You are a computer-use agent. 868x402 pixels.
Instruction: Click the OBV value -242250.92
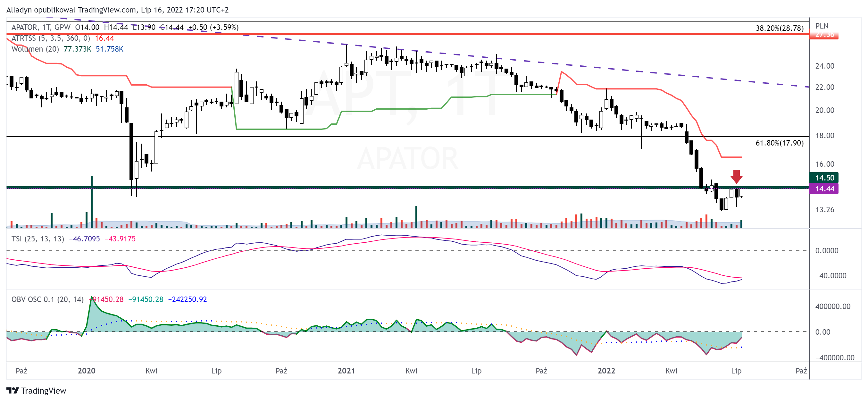[x=187, y=299]
